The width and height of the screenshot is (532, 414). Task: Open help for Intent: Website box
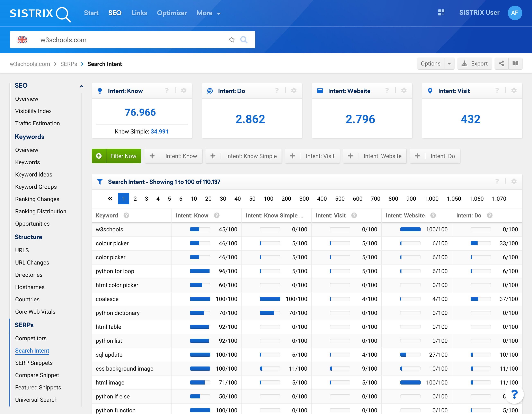(387, 91)
